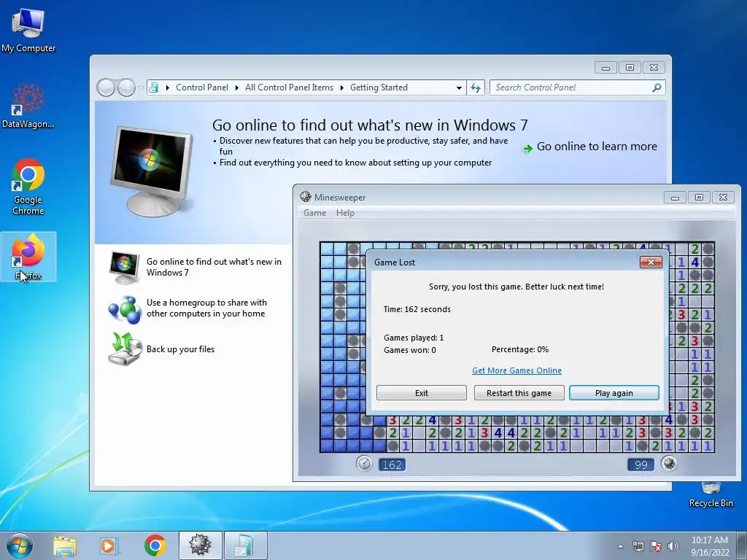Open network status tray icon
Screen dimensions: 747x560
point(638,546)
